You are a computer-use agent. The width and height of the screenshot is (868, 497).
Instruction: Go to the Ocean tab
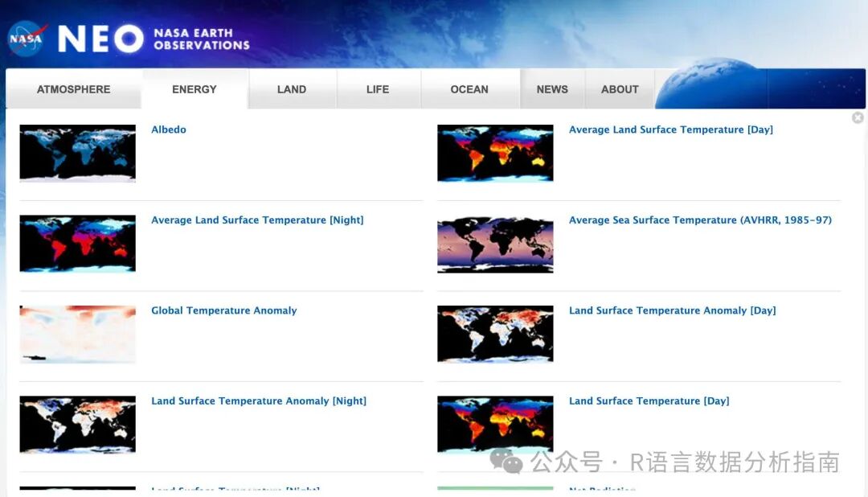tap(469, 89)
